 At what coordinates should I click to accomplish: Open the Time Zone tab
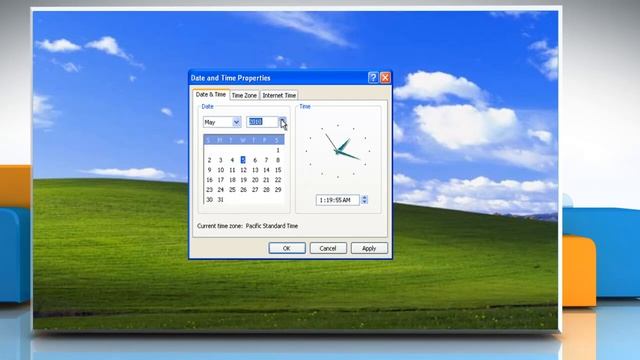244,95
